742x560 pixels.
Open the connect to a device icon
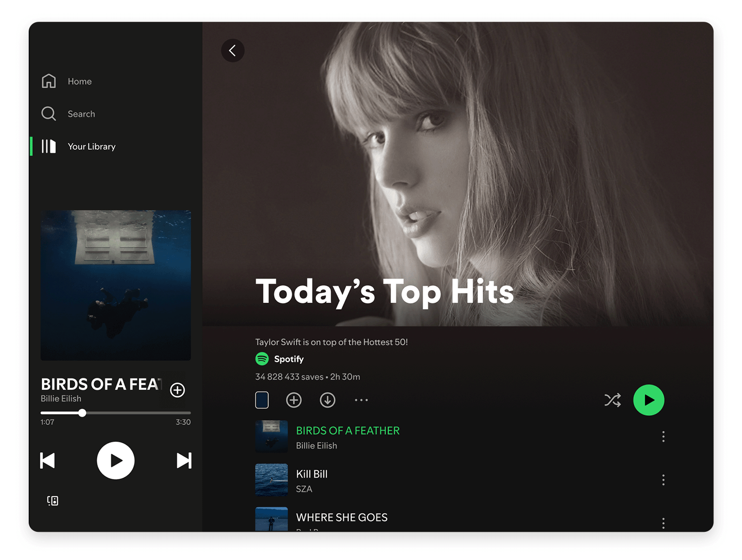click(52, 501)
